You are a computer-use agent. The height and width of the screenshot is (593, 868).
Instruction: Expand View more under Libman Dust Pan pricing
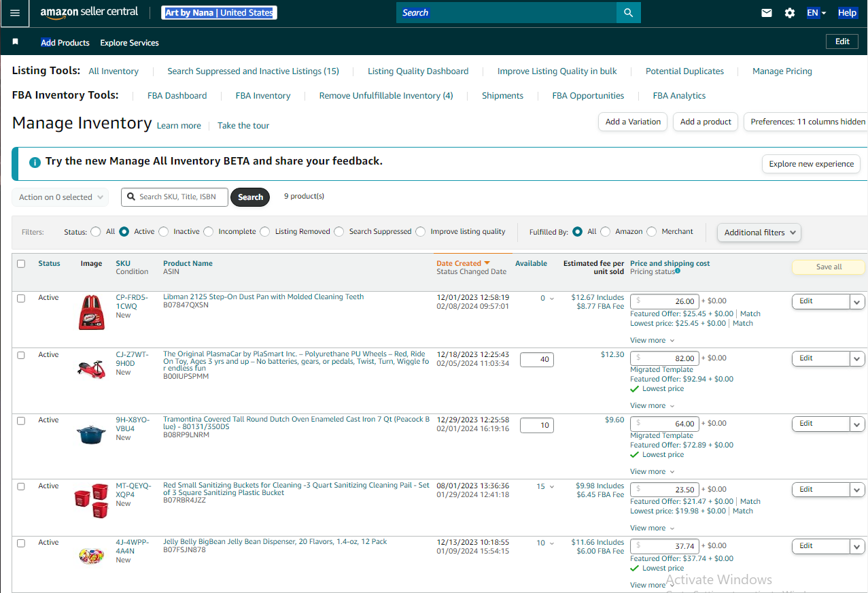[x=653, y=340]
